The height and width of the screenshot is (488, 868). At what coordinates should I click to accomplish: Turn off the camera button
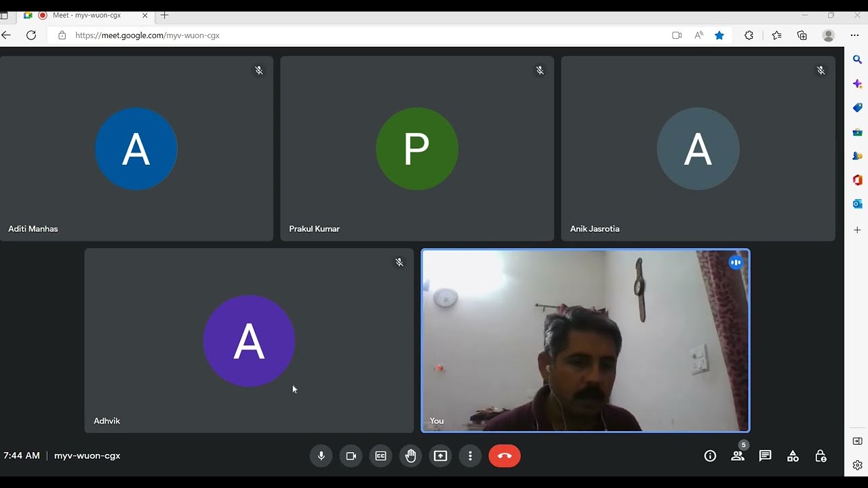click(351, 456)
